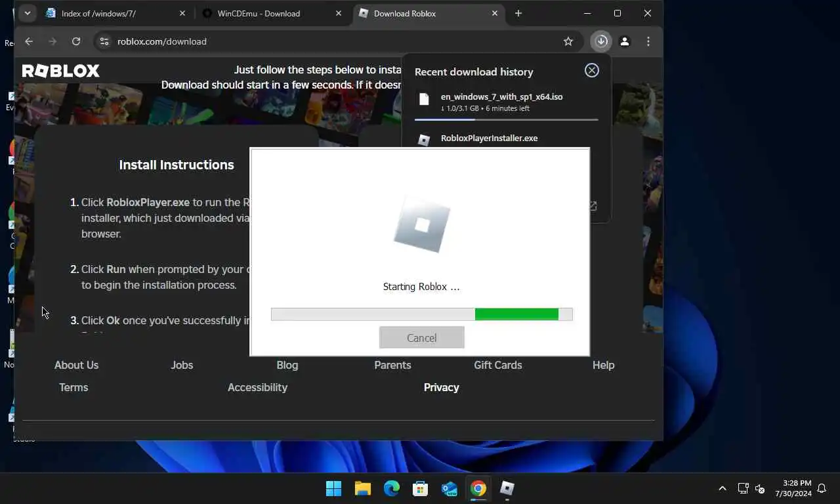Click the Roblox logo on the page

(x=61, y=71)
